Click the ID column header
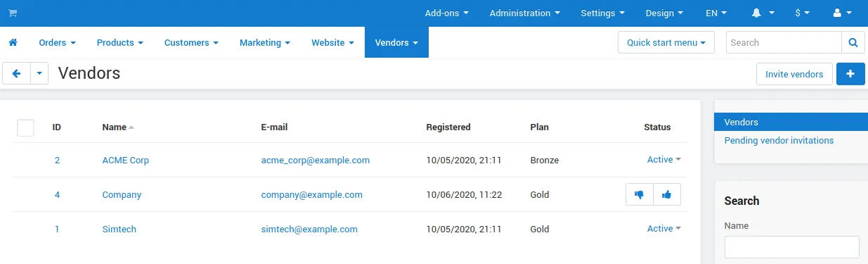The width and height of the screenshot is (868, 264). pos(57,127)
